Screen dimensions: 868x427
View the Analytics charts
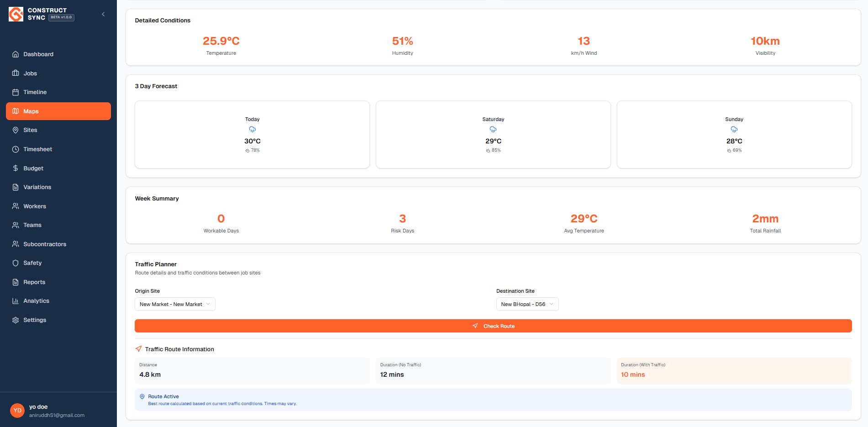tap(36, 300)
